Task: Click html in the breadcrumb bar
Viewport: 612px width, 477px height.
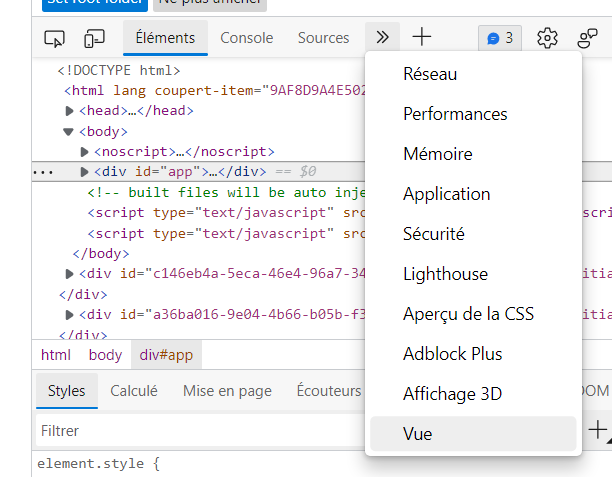Action: pos(56,355)
